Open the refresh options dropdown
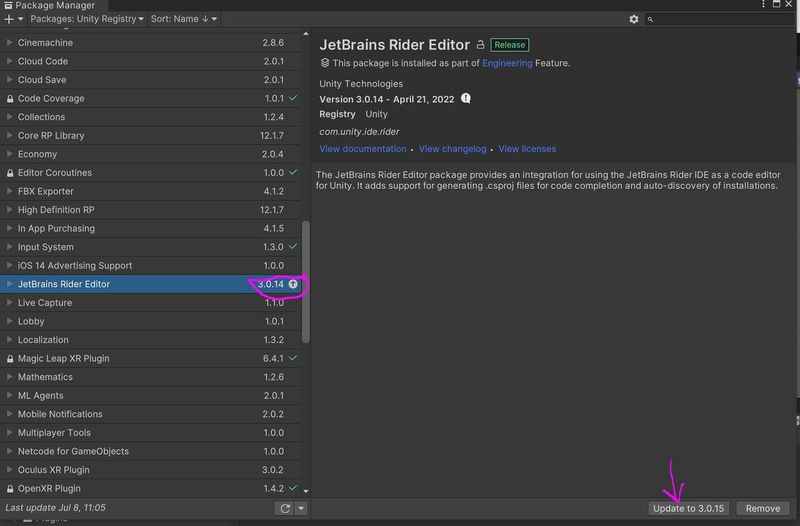The height and width of the screenshot is (526, 800). [301, 508]
